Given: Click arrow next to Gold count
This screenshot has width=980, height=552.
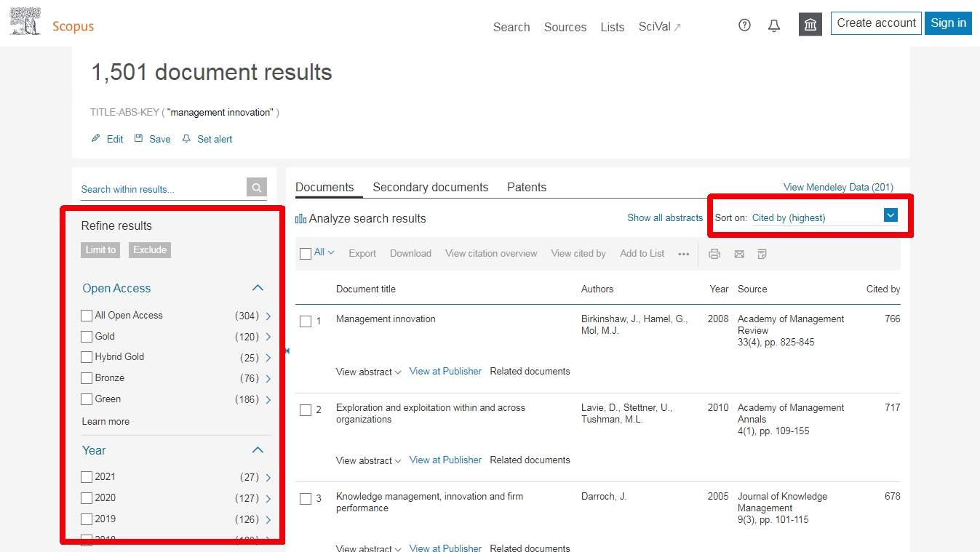Looking at the screenshot, I should click(x=268, y=337).
